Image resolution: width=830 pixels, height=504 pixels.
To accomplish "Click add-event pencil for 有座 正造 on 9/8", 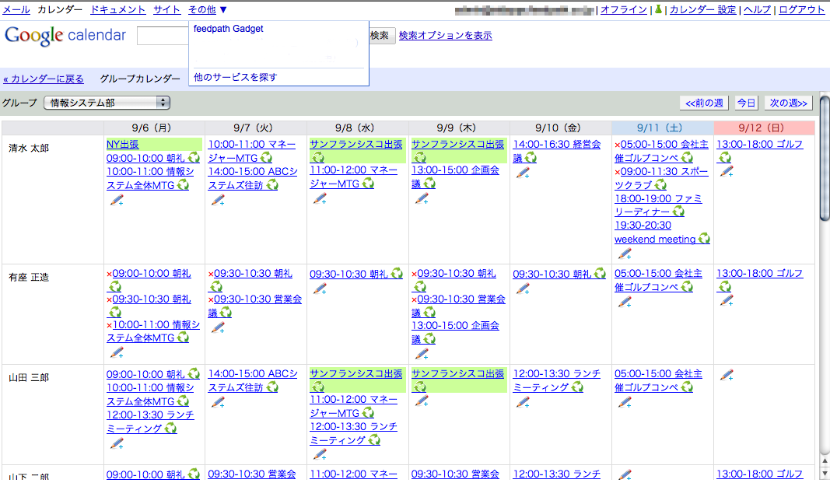I will click(x=320, y=289).
